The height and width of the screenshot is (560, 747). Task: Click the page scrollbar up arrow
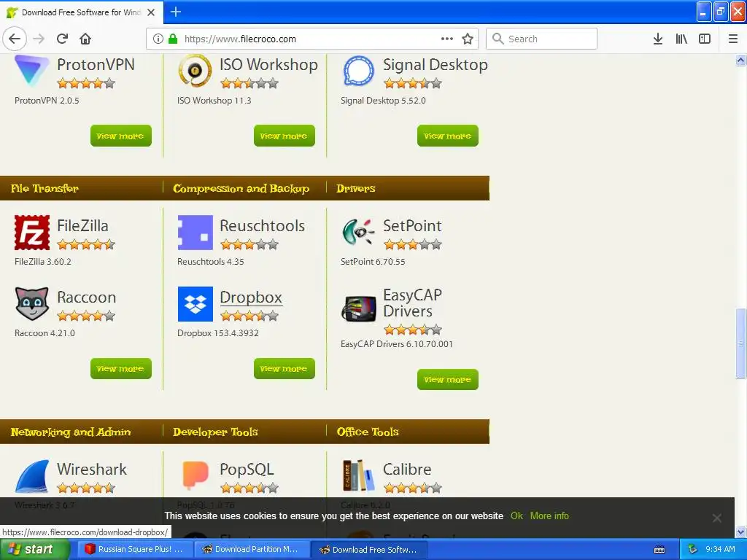tap(740, 61)
